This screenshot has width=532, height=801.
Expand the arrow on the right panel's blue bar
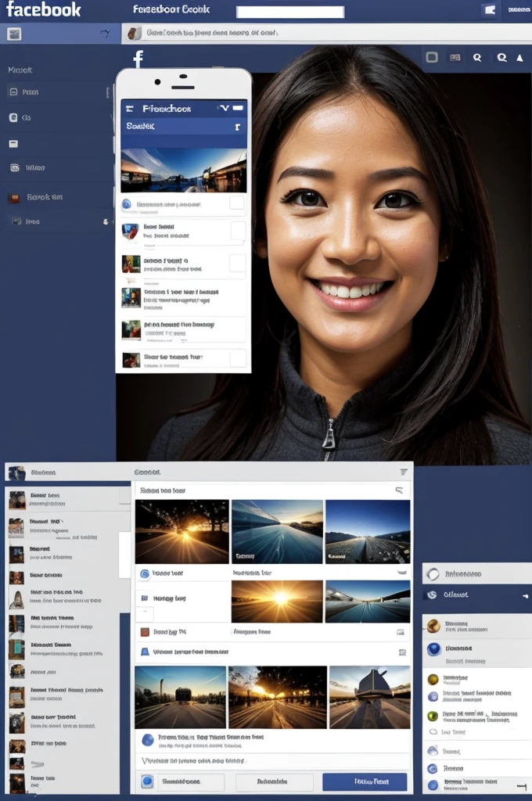tap(525, 596)
